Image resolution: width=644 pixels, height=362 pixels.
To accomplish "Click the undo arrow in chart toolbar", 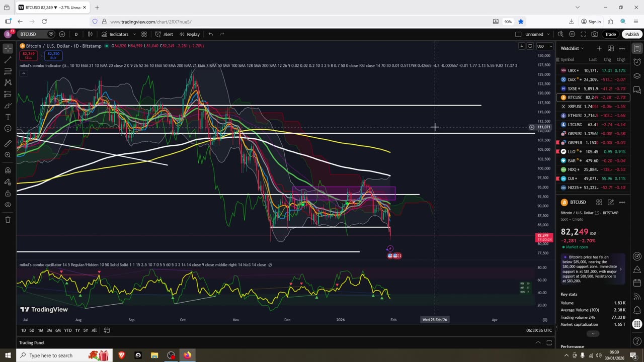I will point(210,34).
